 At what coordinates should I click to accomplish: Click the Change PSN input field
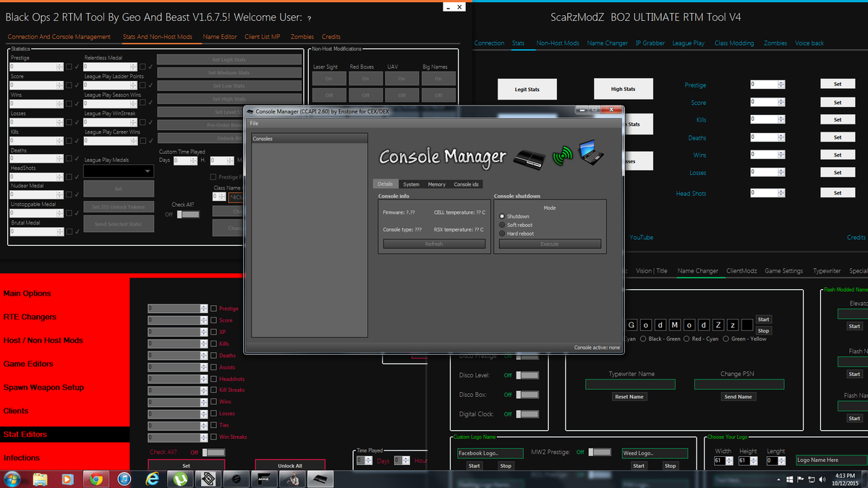coord(739,385)
